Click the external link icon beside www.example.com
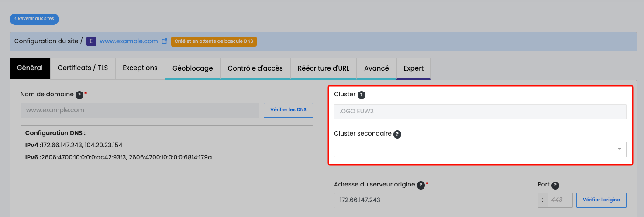644x217 pixels. (165, 41)
